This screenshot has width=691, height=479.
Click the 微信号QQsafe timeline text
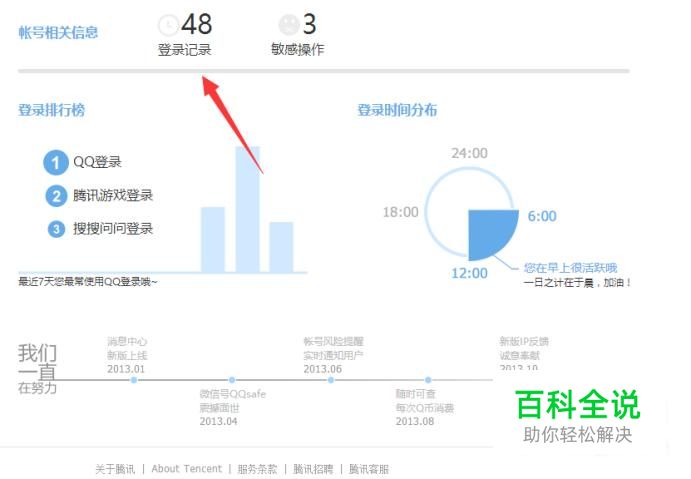point(233,394)
